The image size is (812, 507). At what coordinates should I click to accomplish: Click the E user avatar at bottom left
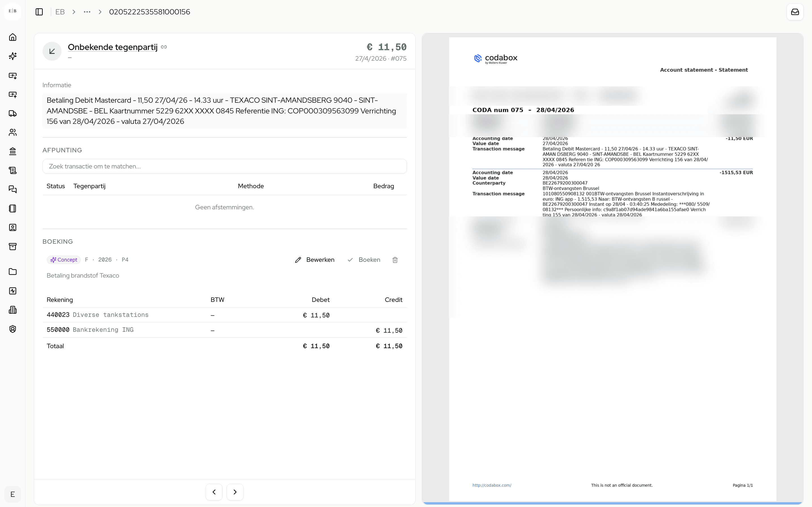13,494
